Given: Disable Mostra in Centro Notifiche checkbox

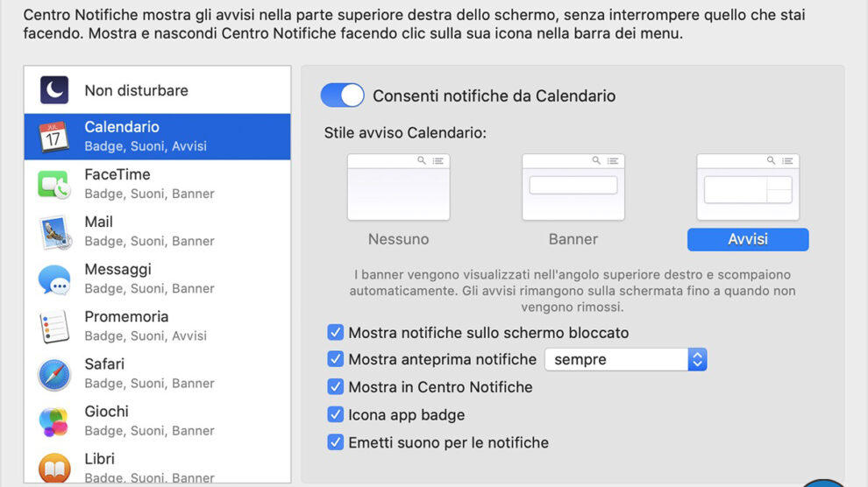Looking at the screenshot, I should 335,387.
